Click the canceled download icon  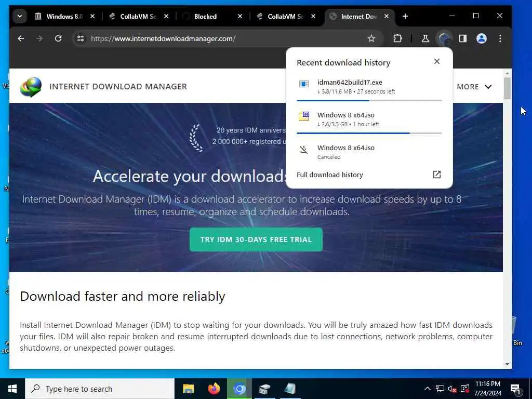[x=303, y=149]
